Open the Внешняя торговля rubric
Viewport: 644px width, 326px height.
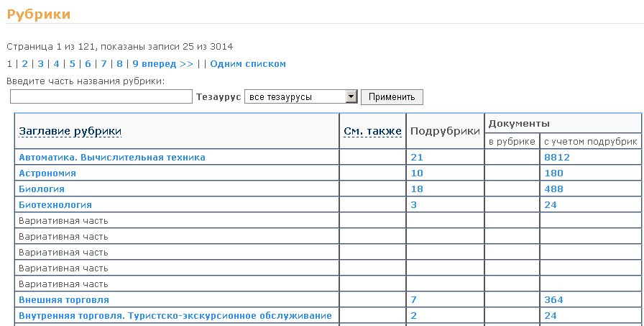point(64,299)
